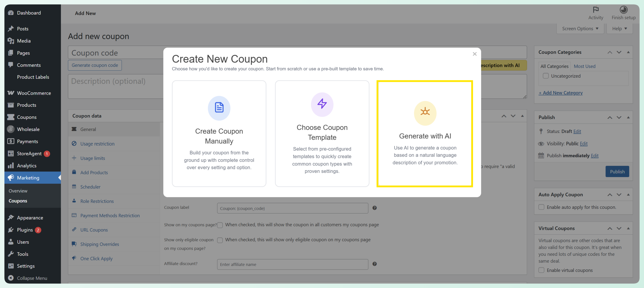Screen dimensions: 644x288
Task: Check the Uncategorized category checkbox
Action: tap(546, 76)
